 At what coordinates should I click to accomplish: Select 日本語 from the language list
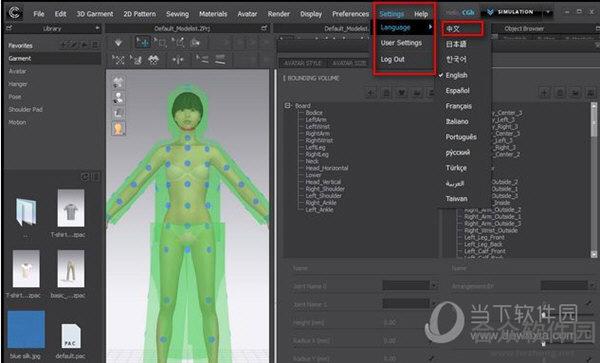(x=456, y=44)
